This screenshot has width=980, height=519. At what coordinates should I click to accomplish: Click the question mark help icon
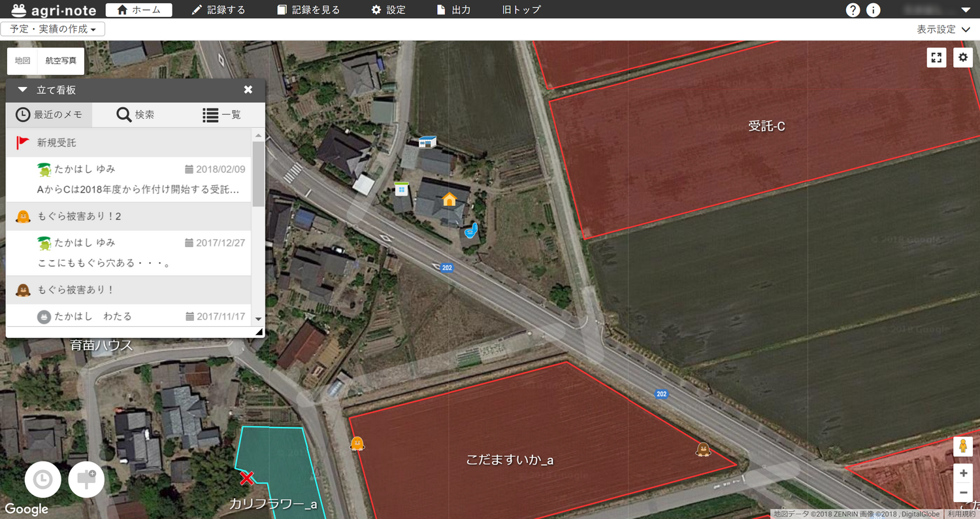853,10
